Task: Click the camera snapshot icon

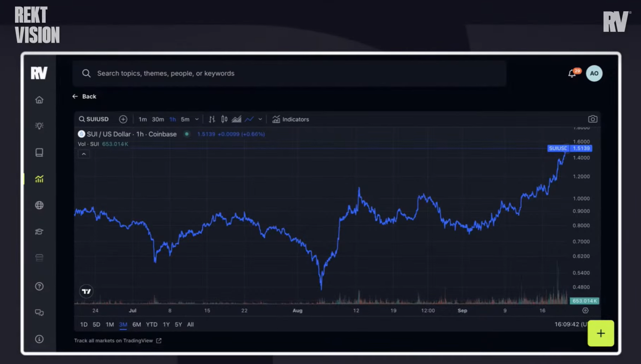Action: tap(592, 119)
